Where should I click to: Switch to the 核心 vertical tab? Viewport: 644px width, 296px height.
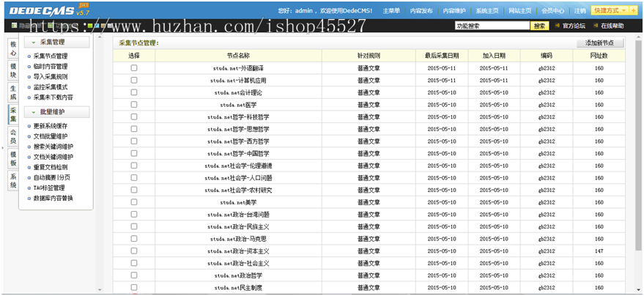(13, 49)
